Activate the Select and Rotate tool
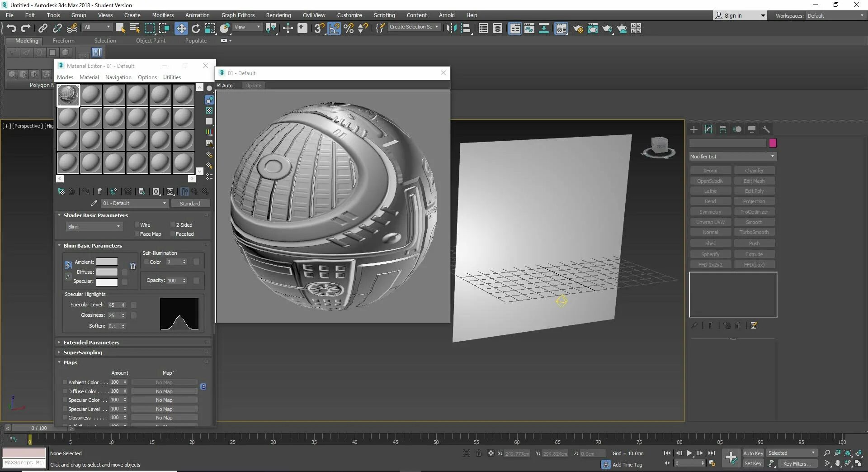 (x=195, y=29)
